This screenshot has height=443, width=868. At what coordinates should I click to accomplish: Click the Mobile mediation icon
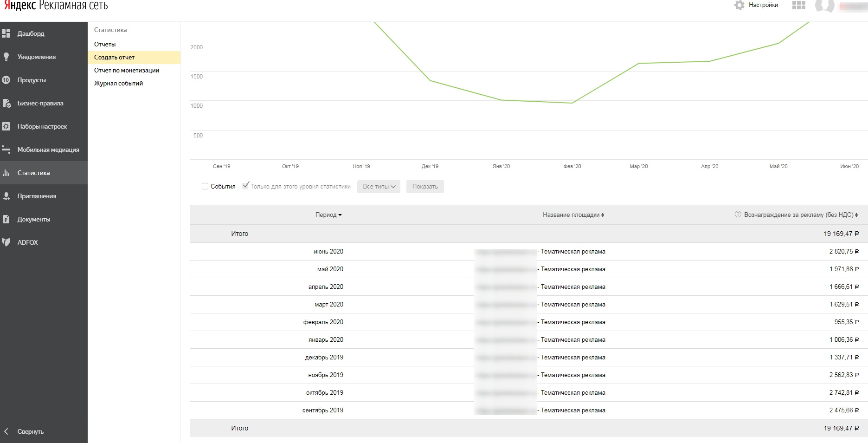[x=6, y=150]
